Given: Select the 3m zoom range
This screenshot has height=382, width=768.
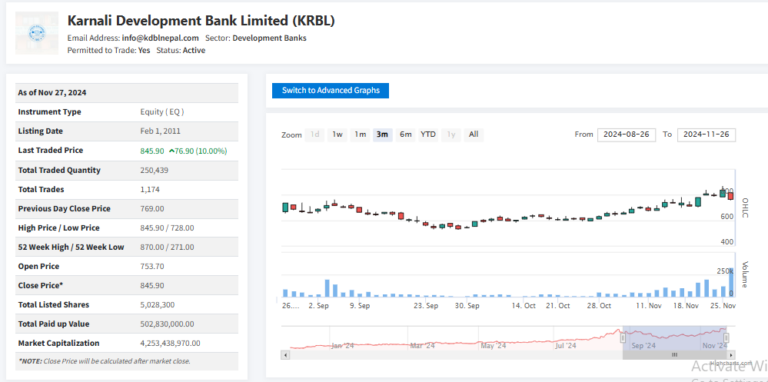Looking at the screenshot, I should [383, 135].
